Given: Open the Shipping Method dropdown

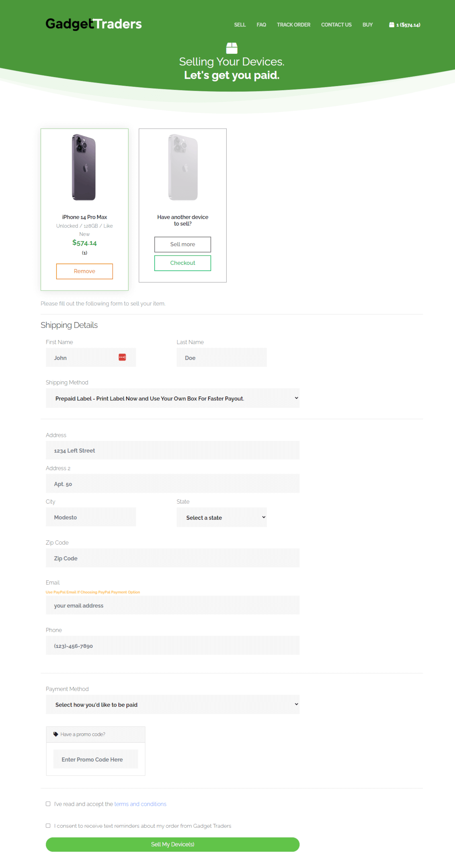Looking at the screenshot, I should 172,398.
